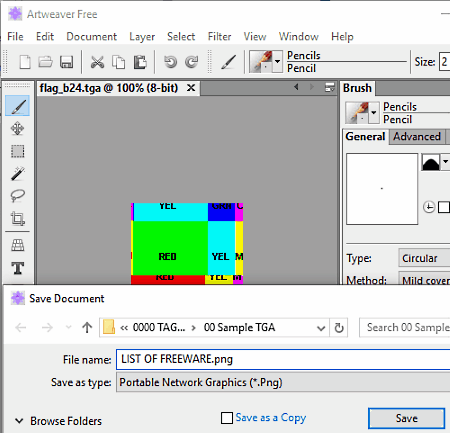
Task: Click the Redo arrow icon
Action: (x=192, y=62)
